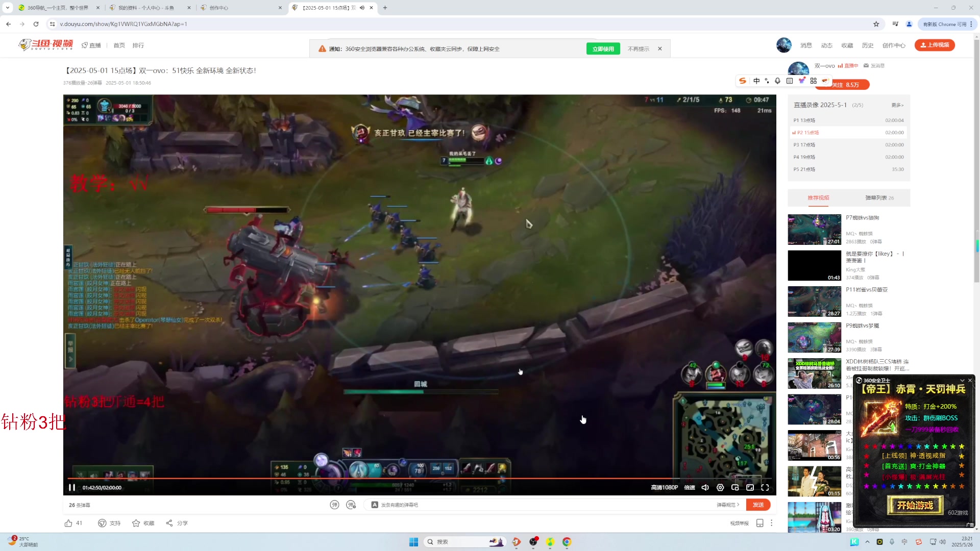This screenshot has height=551, width=980.
Task: Open the 首页 home tab
Action: (x=119, y=45)
